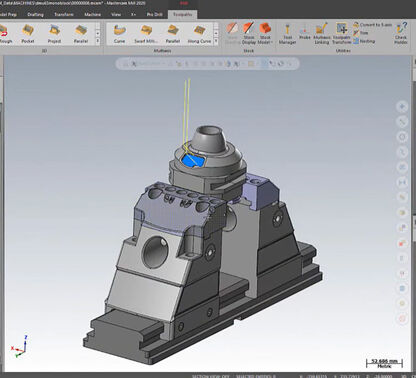Select the Rough toolpath icon
This screenshot has height=378, width=416.
point(5,34)
